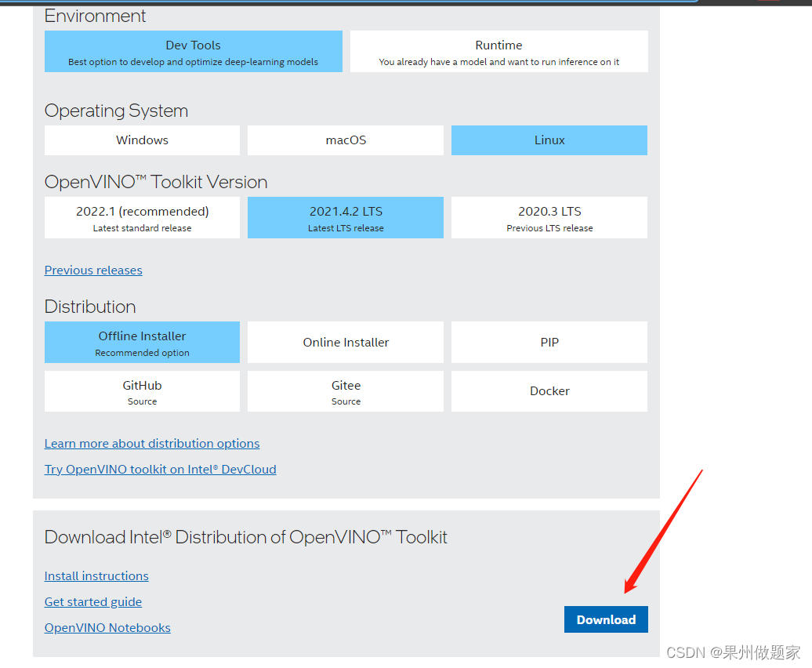The height and width of the screenshot is (668, 812).
Task: Select the 2021.4.2 LTS version
Action: (345, 217)
